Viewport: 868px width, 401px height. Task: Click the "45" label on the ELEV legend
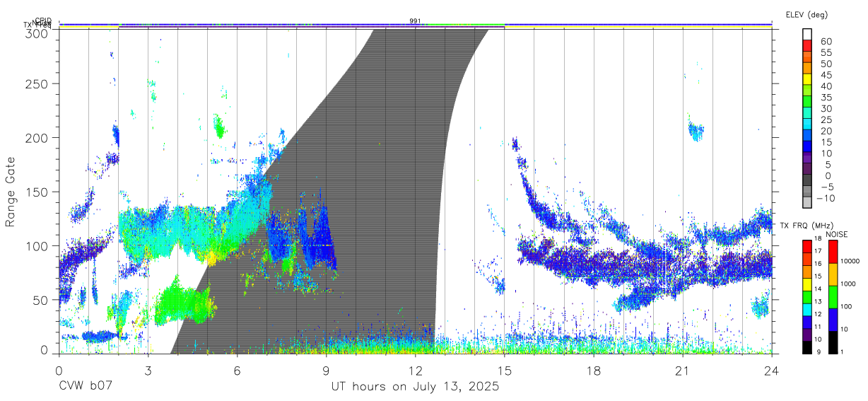826,75
